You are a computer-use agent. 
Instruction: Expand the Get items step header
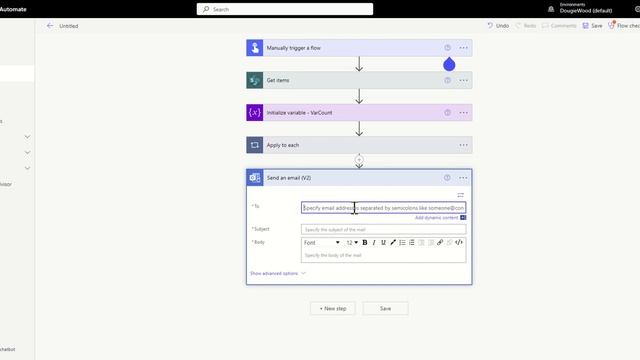(x=359, y=80)
